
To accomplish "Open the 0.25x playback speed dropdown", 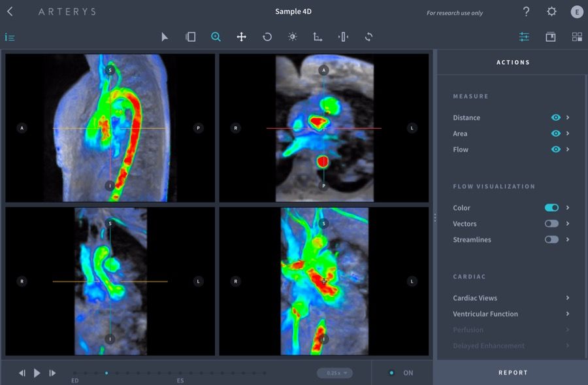I will click(x=335, y=373).
